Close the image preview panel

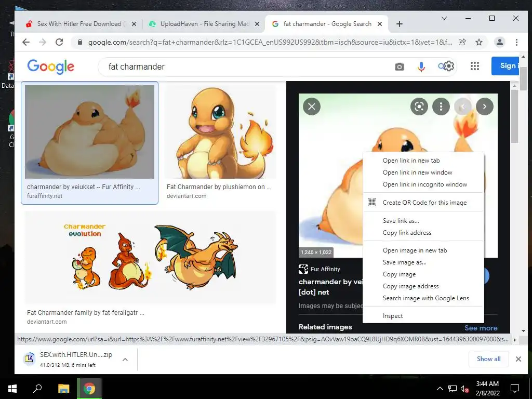(312, 107)
